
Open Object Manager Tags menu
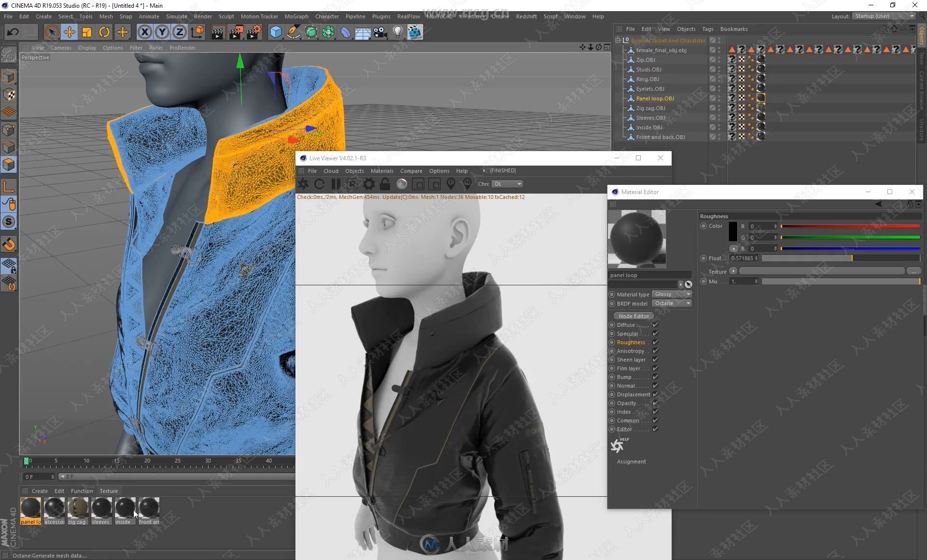[x=707, y=29]
